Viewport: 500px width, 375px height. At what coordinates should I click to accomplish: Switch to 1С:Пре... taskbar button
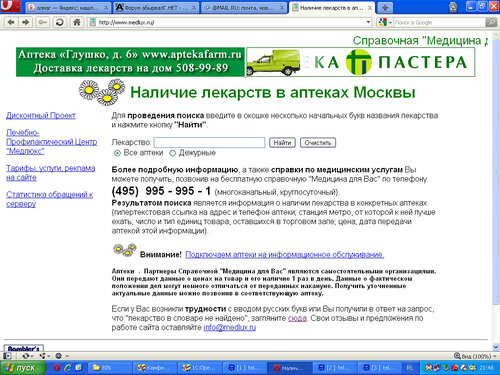[200, 368]
